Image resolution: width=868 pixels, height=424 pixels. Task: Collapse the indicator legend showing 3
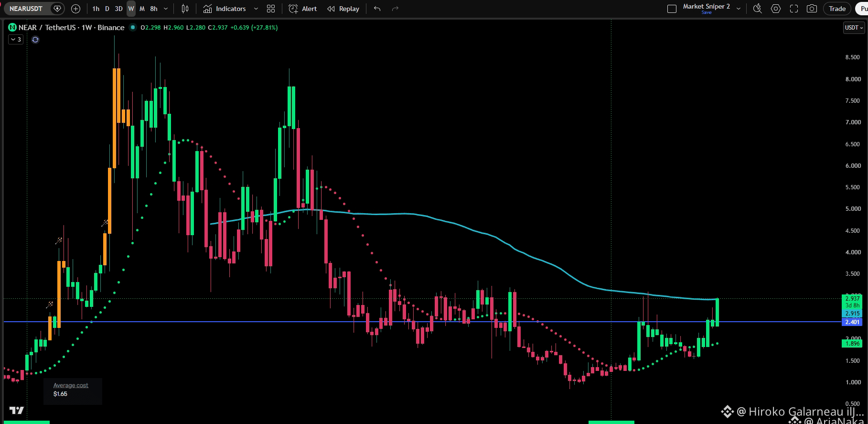(15, 40)
